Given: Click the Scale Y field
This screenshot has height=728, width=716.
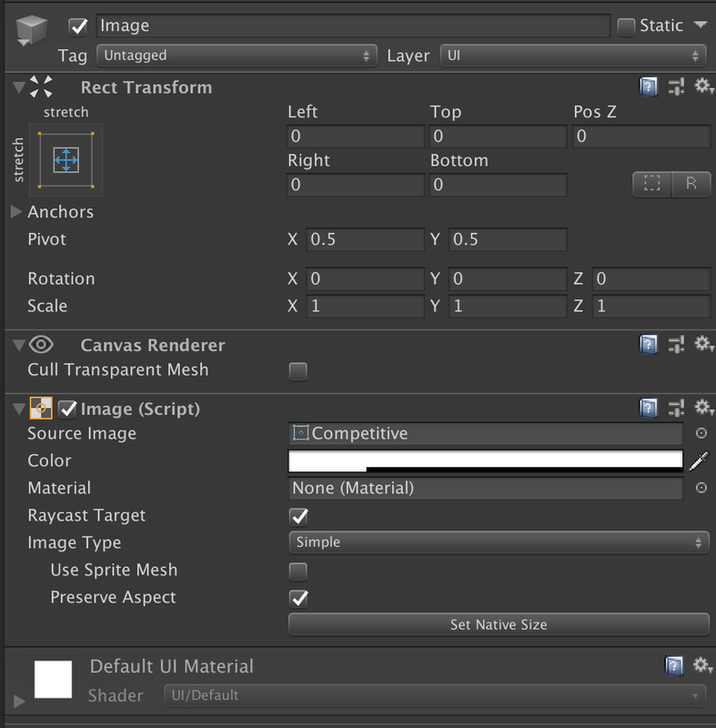Looking at the screenshot, I should coord(508,306).
